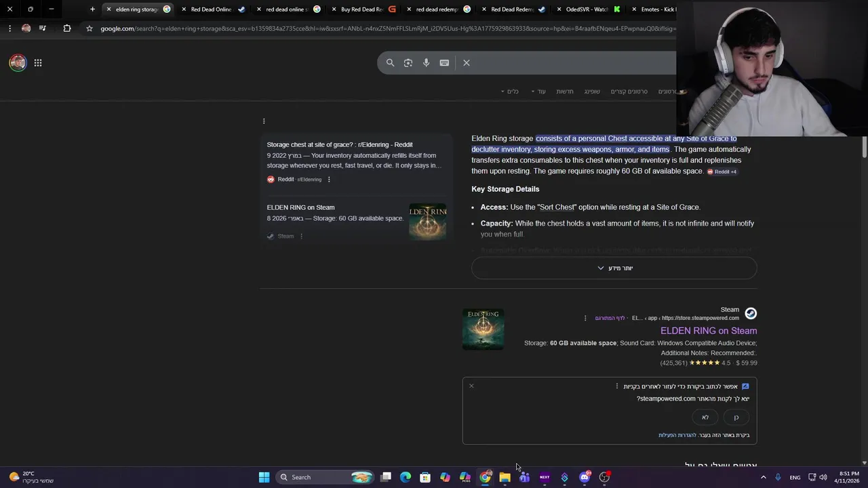This screenshot has height=488, width=868.
Task: Click the page's vertical scrollbar
Action: point(864,146)
